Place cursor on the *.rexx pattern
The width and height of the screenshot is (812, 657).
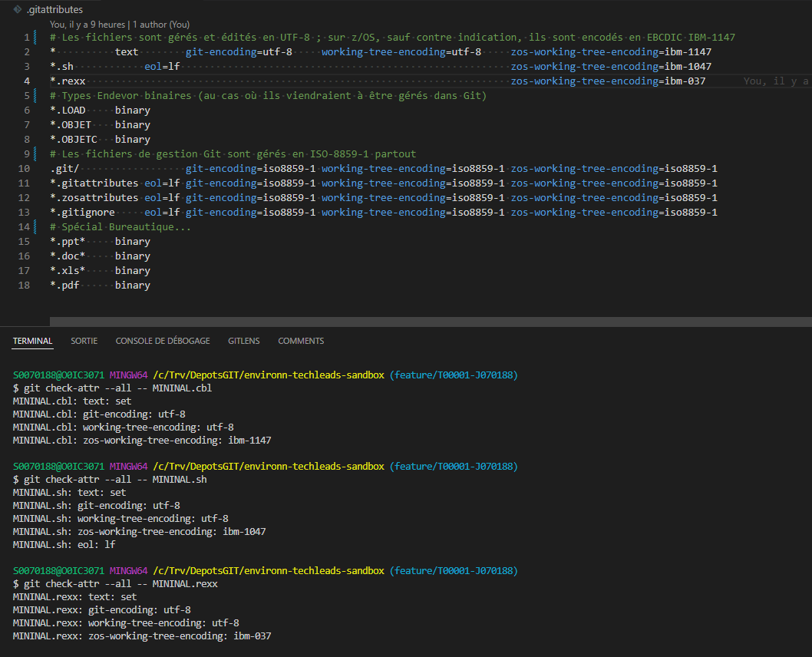coord(68,81)
